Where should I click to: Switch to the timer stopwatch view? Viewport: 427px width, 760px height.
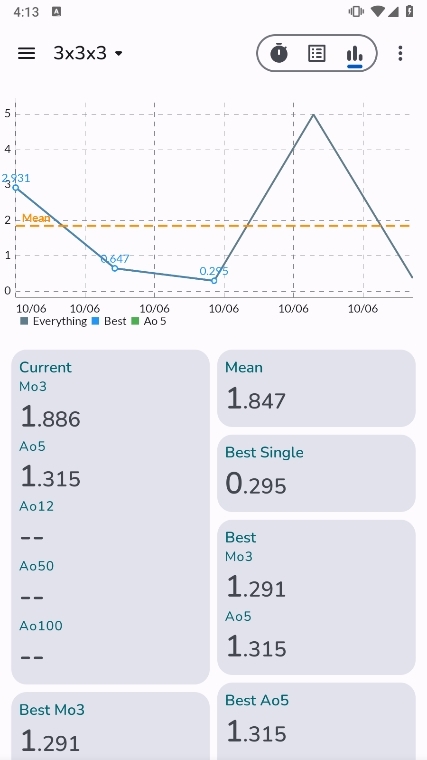tap(279, 53)
